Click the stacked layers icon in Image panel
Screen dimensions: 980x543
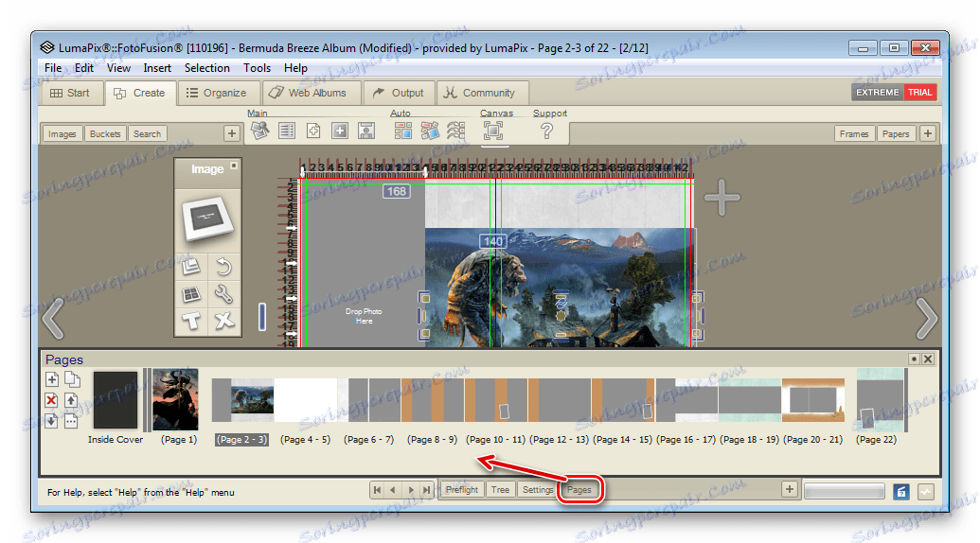[x=191, y=267]
